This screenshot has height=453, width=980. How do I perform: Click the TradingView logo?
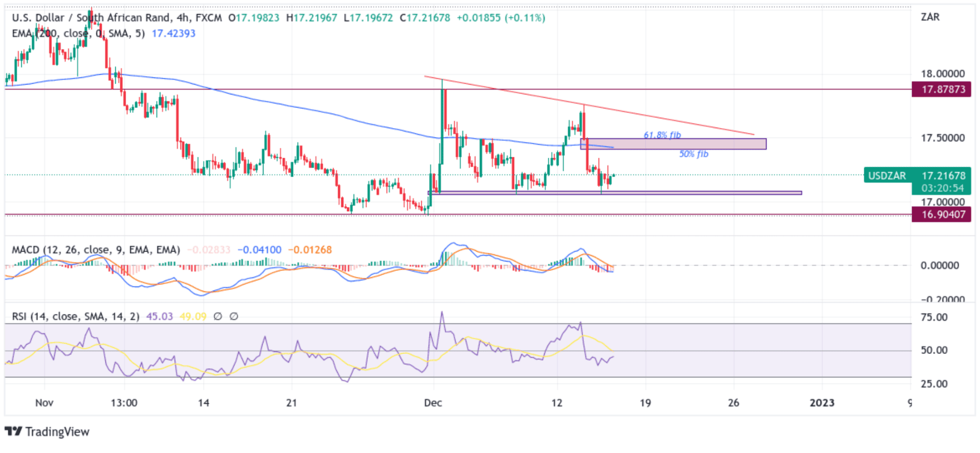(x=47, y=432)
